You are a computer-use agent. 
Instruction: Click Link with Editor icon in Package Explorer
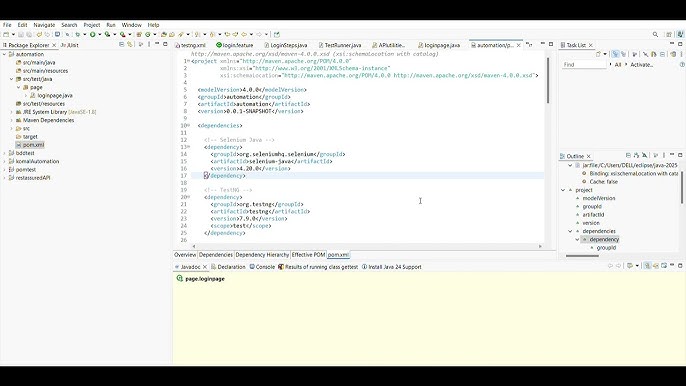coord(130,45)
